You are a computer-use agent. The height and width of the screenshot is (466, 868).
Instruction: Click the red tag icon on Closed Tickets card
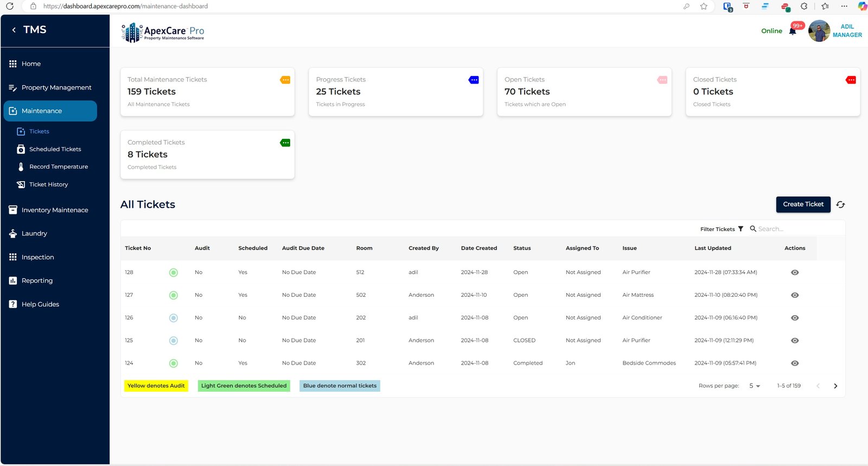(851, 80)
